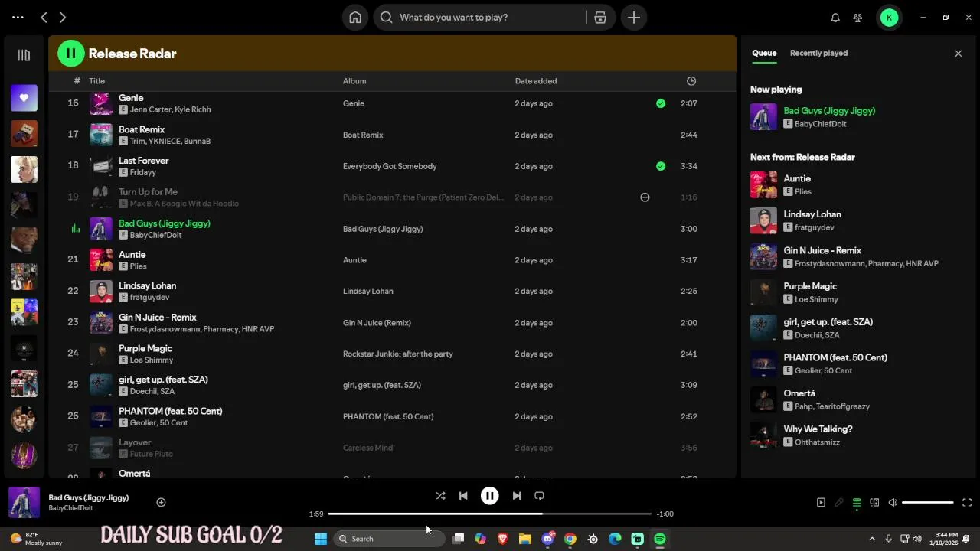Sort by Date added column header
Screen dimensions: 980x551
point(536,81)
